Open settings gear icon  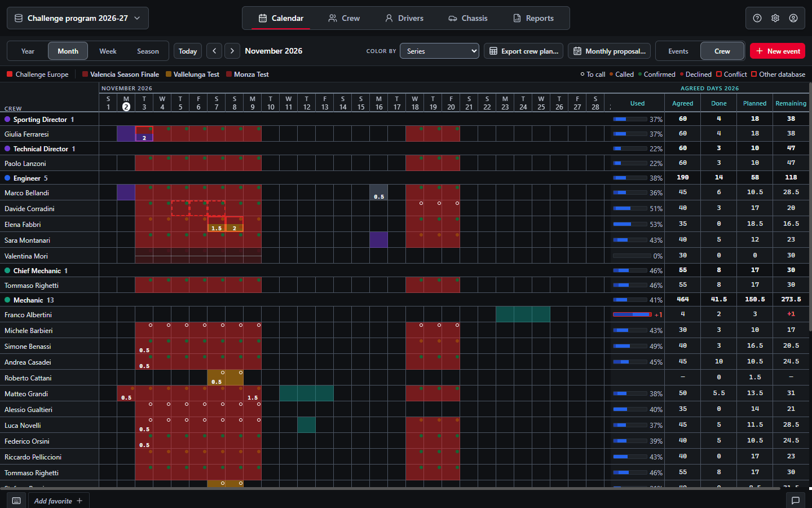click(x=775, y=18)
